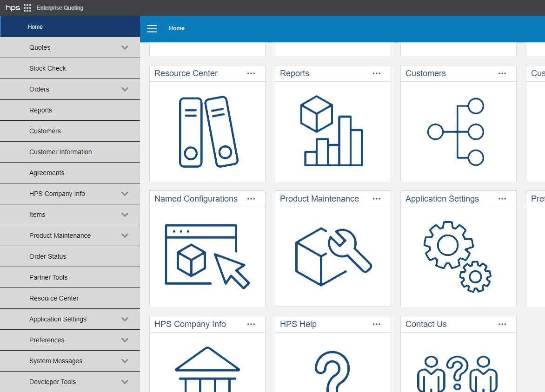This screenshot has height=392, width=545.
Task: Open the Reports tile three-dot menu
Action: (x=376, y=73)
